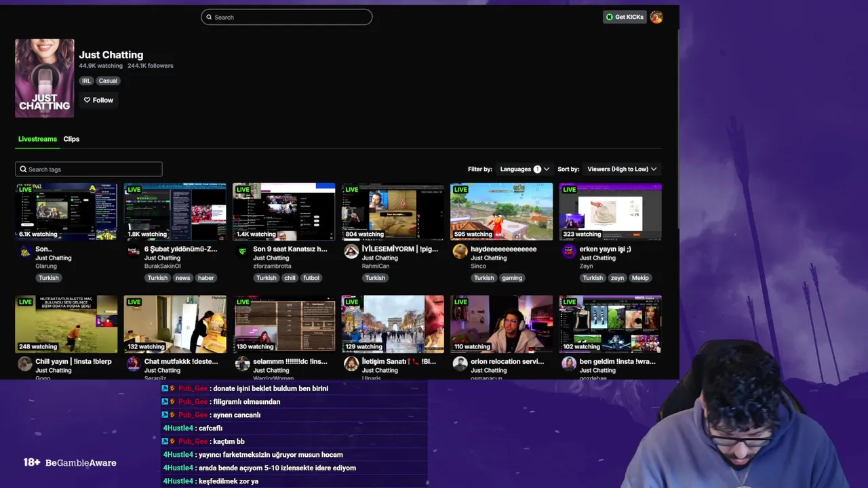Open the 'Chat mutfakkk' stream title
The height and width of the screenshot is (488, 868).
tap(181, 361)
